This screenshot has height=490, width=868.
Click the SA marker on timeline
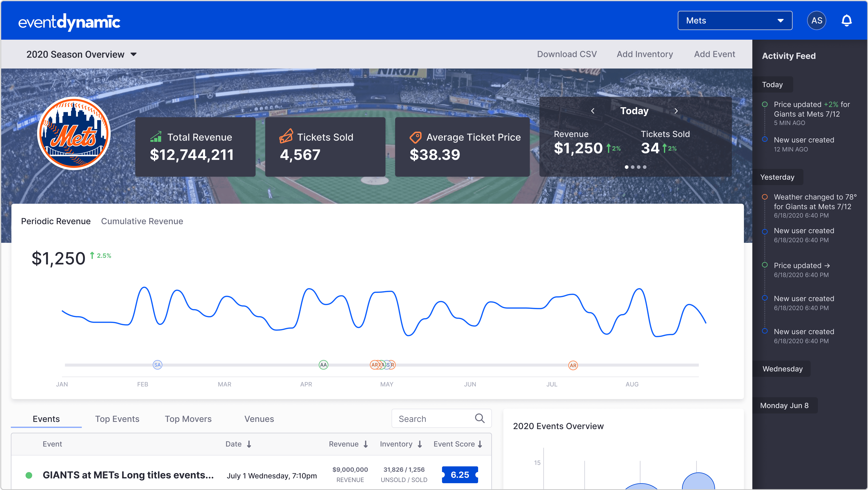pyautogui.click(x=157, y=365)
